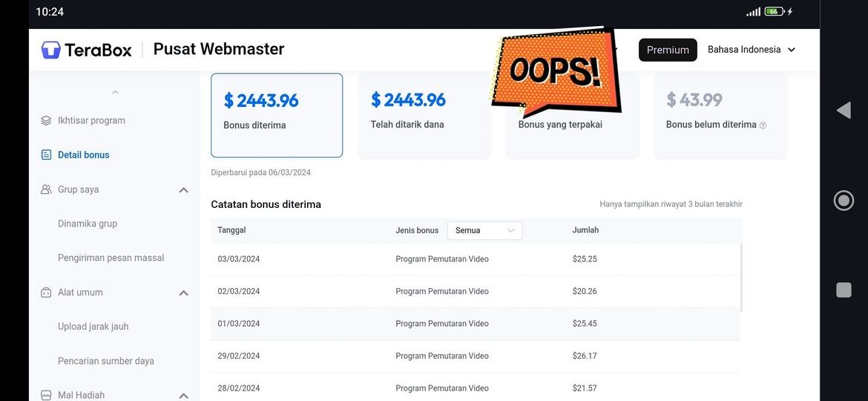Click the $ 43.99 pending bonus amount
The height and width of the screenshot is (401, 868).
coord(694,100)
